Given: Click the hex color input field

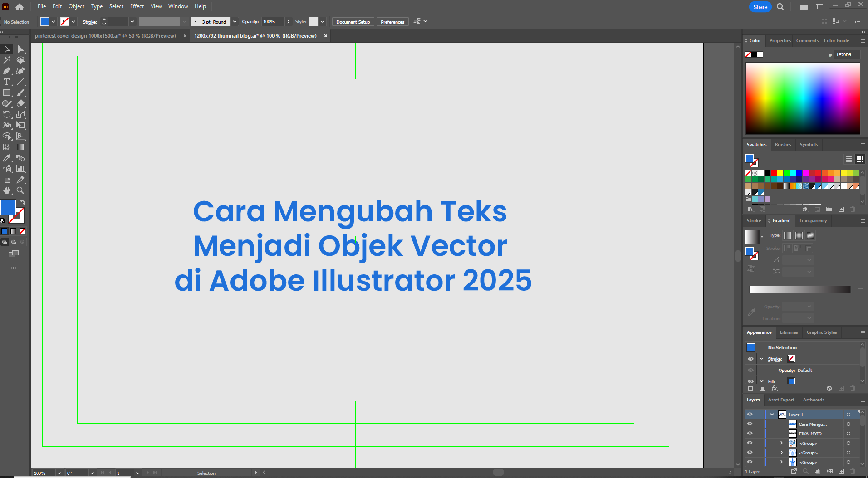Looking at the screenshot, I should pyautogui.click(x=847, y=55).
